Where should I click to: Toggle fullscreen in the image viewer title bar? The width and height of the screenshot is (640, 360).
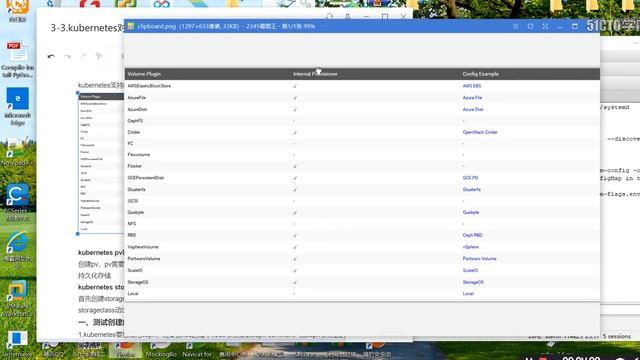(545, 26)
